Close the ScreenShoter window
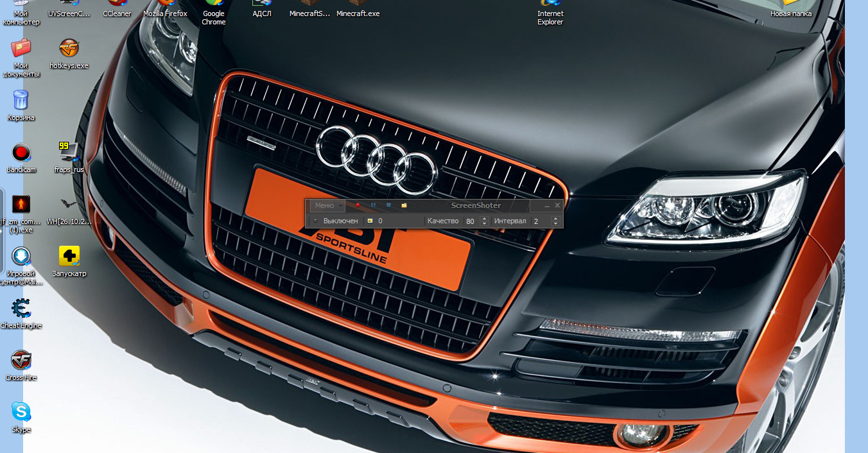The width and height of the screenshot is (868, 453). click(557, 205)
